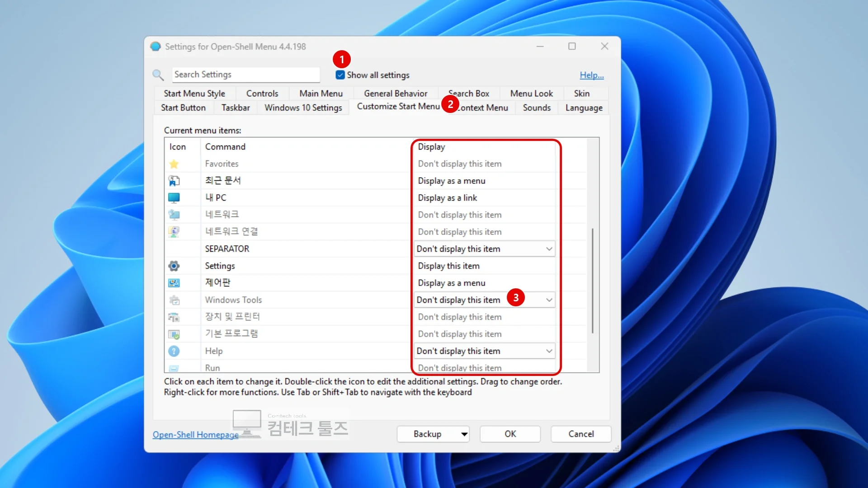Screen dimensions: 868x488
Task: Click the OK button
Action: [510, 434]
